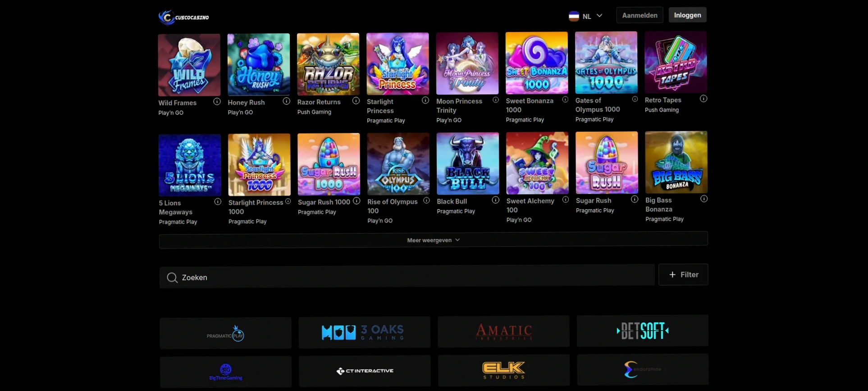Select the ELK Studios provider
Image resolution: width=868 pixels, height=391 pixels.
click(504, 370)
